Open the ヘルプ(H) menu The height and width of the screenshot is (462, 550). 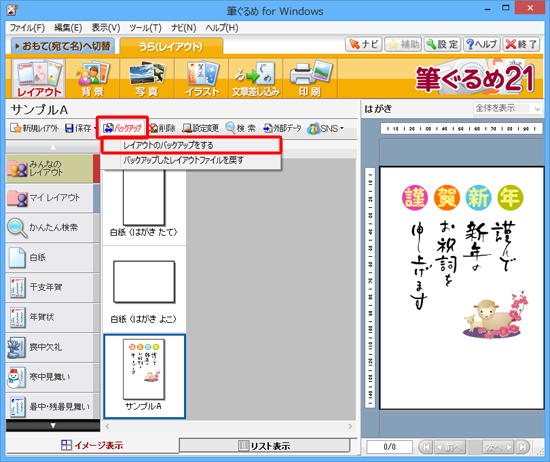pos(222,28)
